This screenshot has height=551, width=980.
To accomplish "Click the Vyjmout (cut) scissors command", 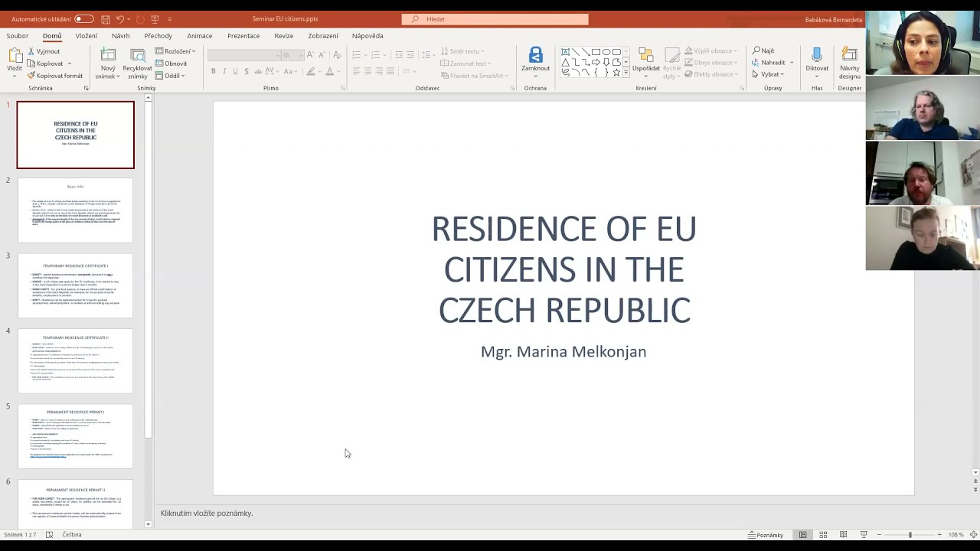I will coord(44,51).
